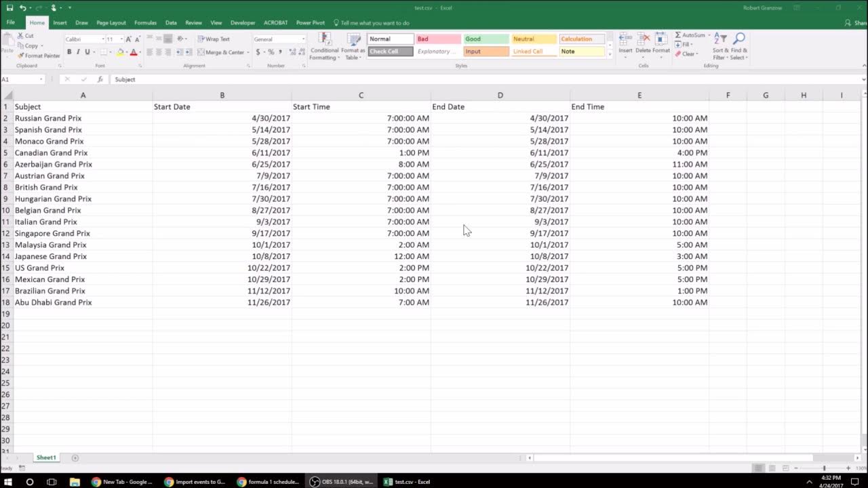Apply the Good cell style
868x488 pixels.
[x=486, y=39]
